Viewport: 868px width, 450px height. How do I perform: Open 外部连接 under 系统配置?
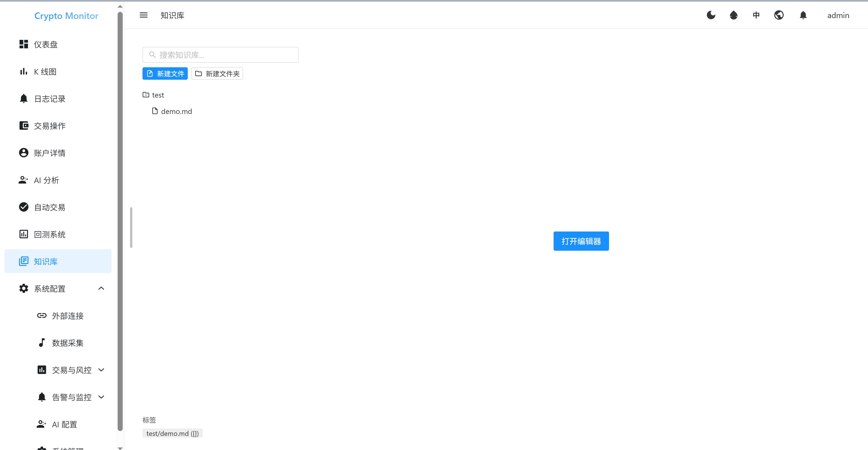tap(58, 316)
